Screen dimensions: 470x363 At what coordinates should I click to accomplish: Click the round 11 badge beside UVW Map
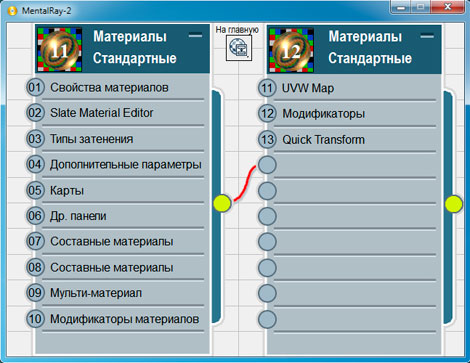[267, 88]
